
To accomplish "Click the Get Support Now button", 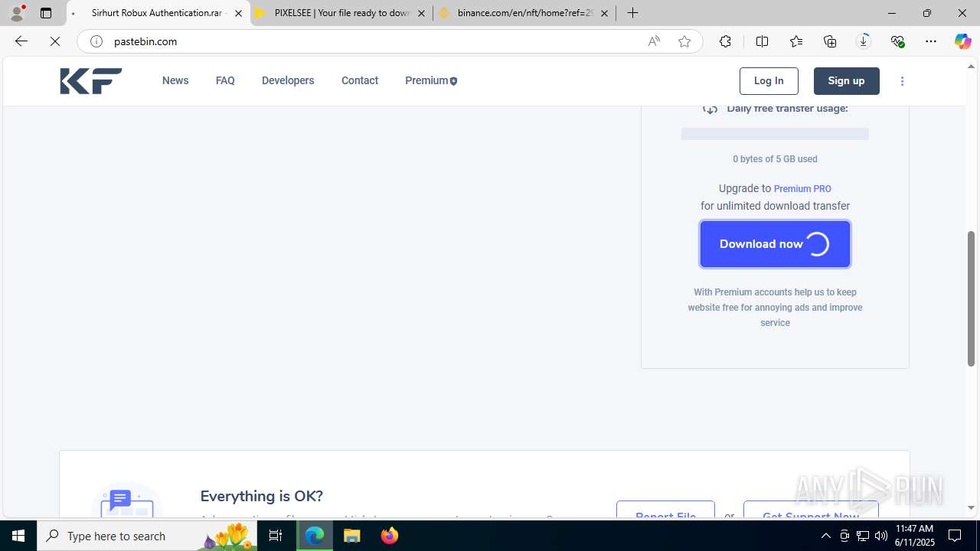I will tap(811, 510).
